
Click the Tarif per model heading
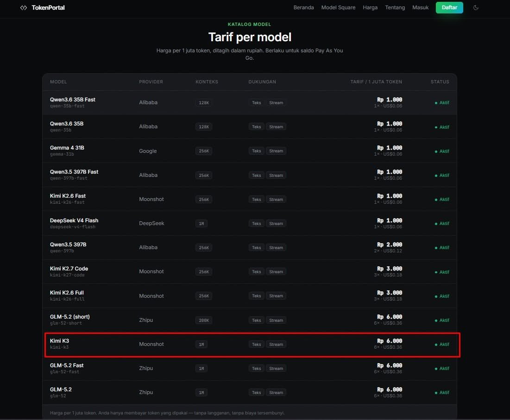pos(250,37)
